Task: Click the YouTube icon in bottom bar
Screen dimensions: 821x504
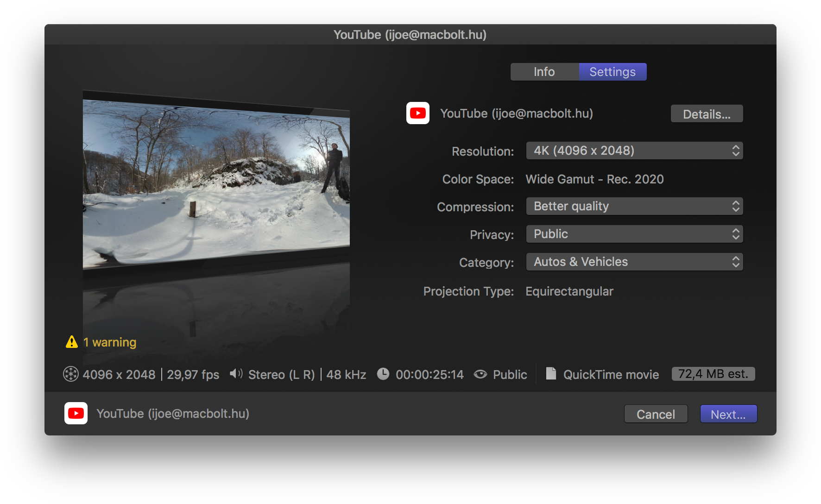Action: 76,413
